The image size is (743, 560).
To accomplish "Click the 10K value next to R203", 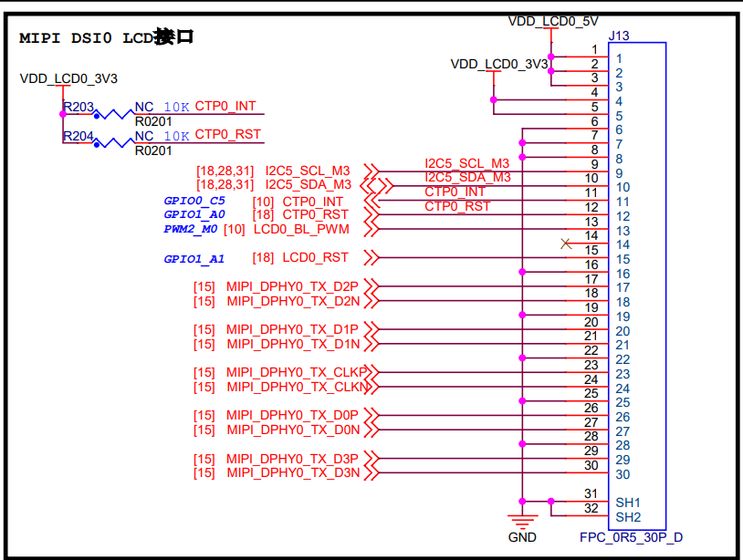I will pos(176,108).
